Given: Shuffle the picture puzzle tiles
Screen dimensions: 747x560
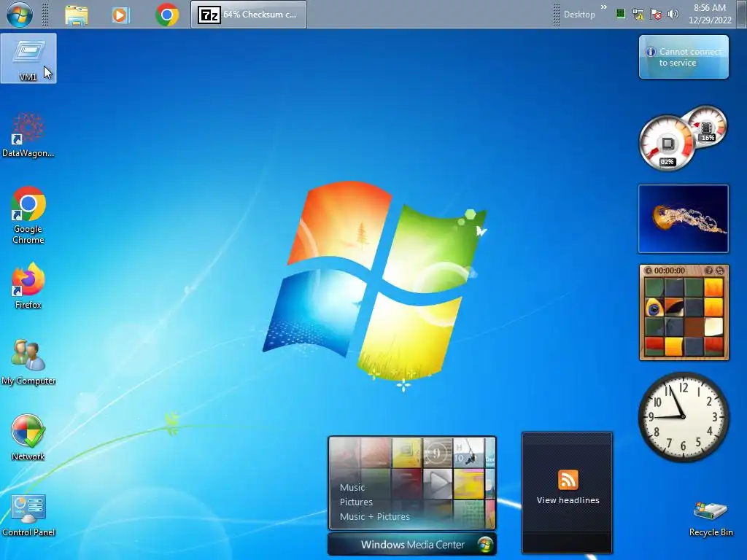Looking at the screenshot, I should (x=720, y=271).
